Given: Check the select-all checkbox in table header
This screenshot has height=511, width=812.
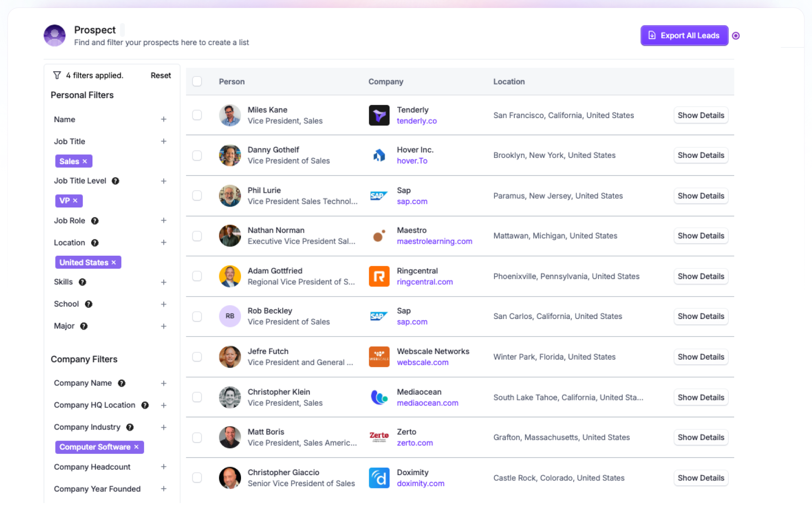Looking at the screenshot, I should tap(197, 81).
